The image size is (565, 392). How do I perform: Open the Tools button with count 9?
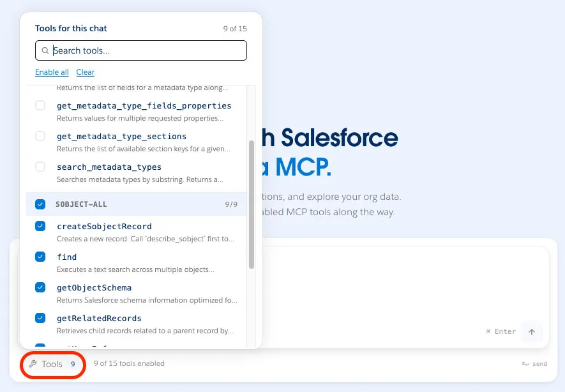[x=52, y=365]
